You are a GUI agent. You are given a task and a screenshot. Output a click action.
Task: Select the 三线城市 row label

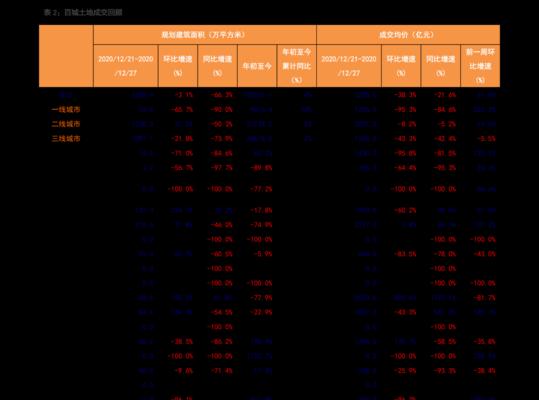coord(66,139)
